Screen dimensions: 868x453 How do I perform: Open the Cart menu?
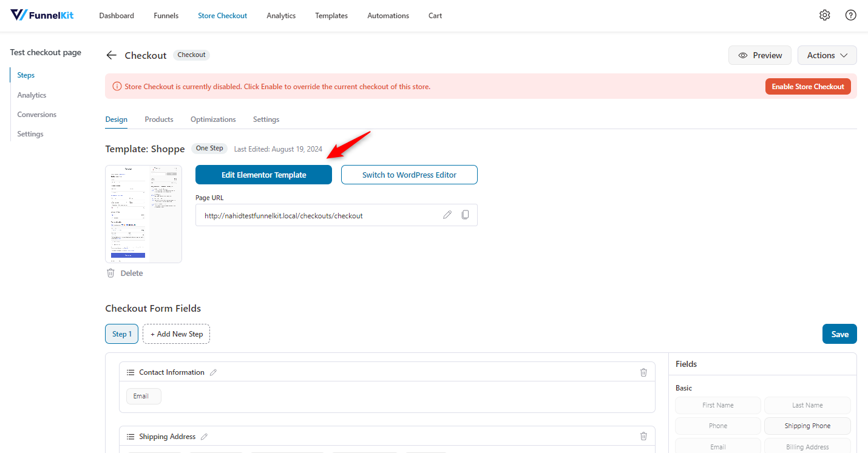pos(435,16)
